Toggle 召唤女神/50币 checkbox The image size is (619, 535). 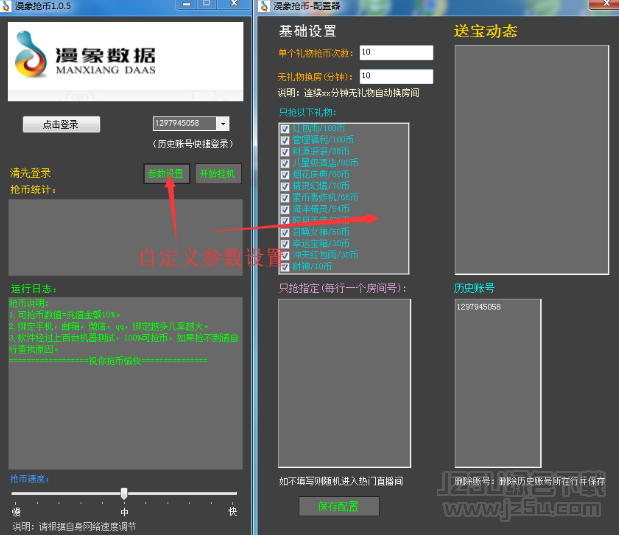(x=285, y=232)
